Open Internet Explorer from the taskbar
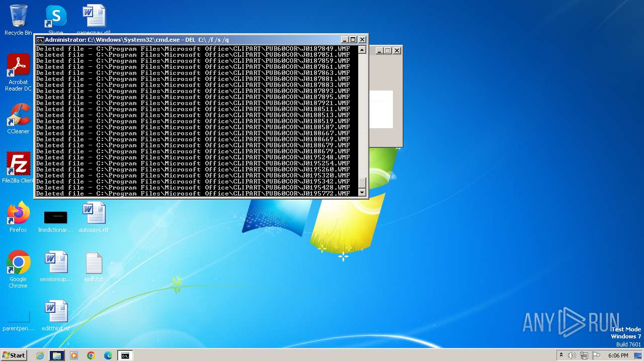 pos(40,355)
